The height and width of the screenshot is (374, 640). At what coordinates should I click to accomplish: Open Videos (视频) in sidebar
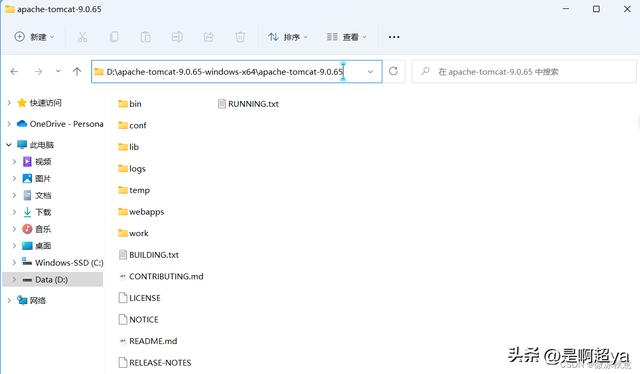[x=37, y=162]
